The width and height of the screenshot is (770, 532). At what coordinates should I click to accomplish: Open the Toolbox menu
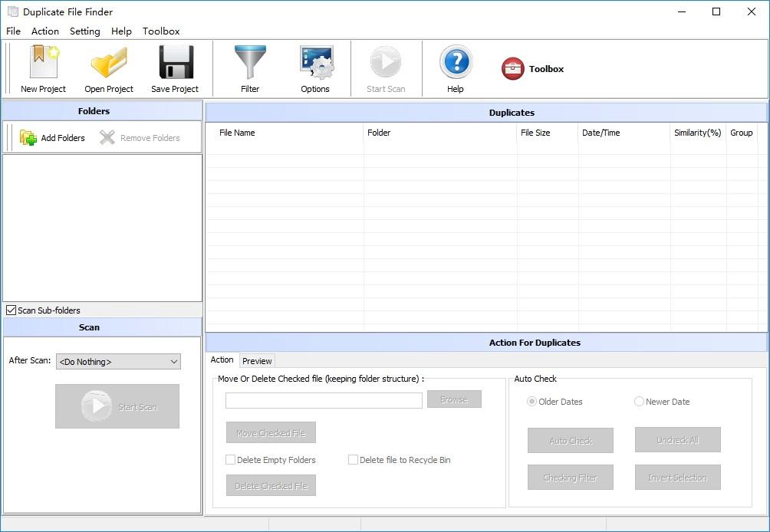click(x=161, y=31)
